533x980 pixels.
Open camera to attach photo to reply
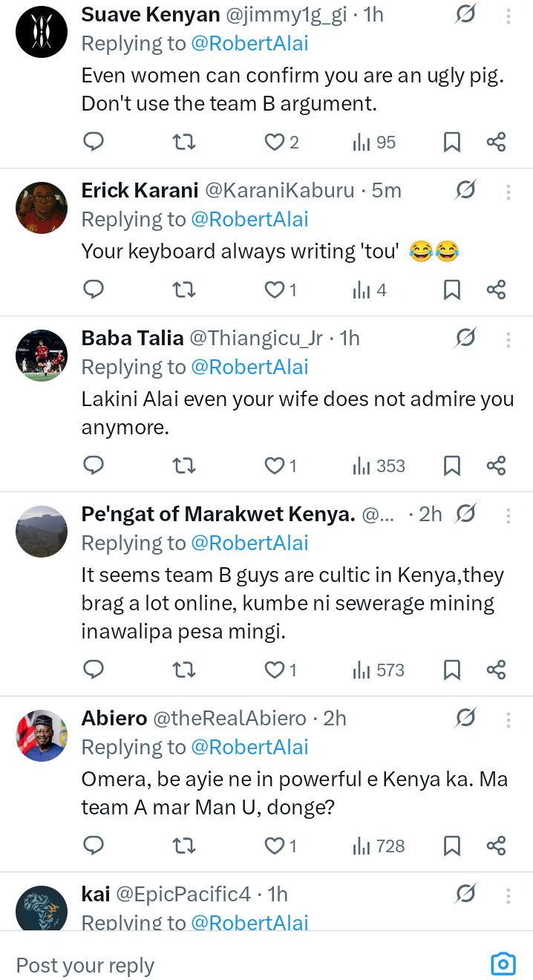point(503,964)
